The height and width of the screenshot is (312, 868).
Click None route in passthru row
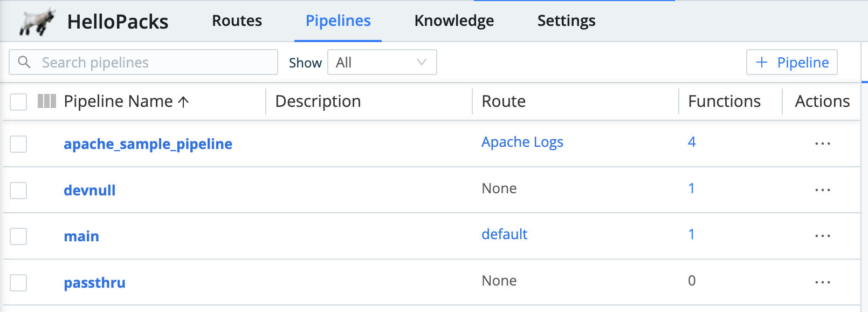[499, 281]
